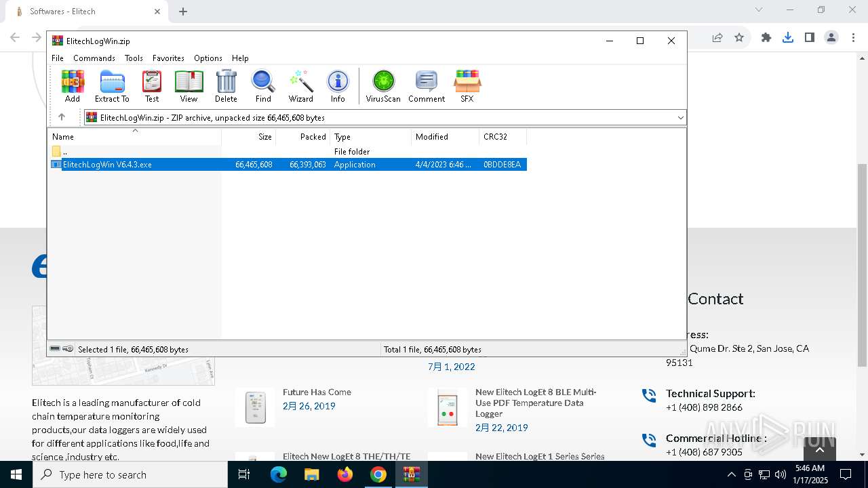The width and height of the screenshot is (868, 488).
Task: Launch Microsoft Edge from taskbar
Action: point(279,474)
